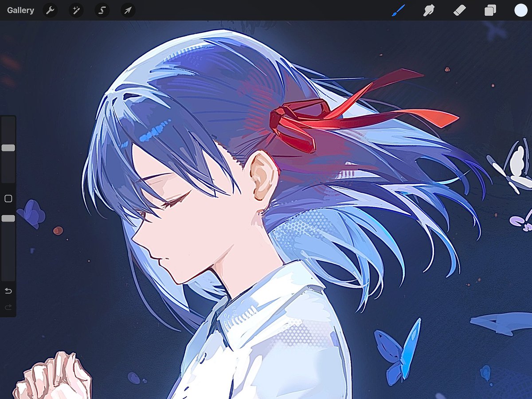Activate the Transform arrow tool

128,10
